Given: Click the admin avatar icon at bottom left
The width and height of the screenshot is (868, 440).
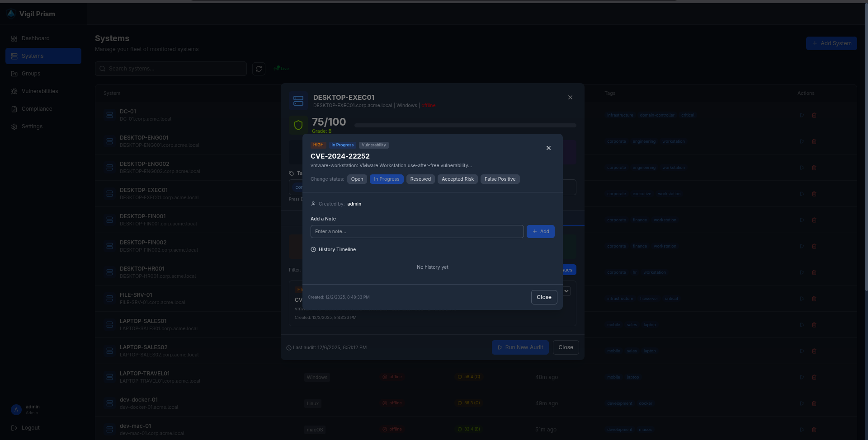Looking at the screenshot, I should (16, 410).
